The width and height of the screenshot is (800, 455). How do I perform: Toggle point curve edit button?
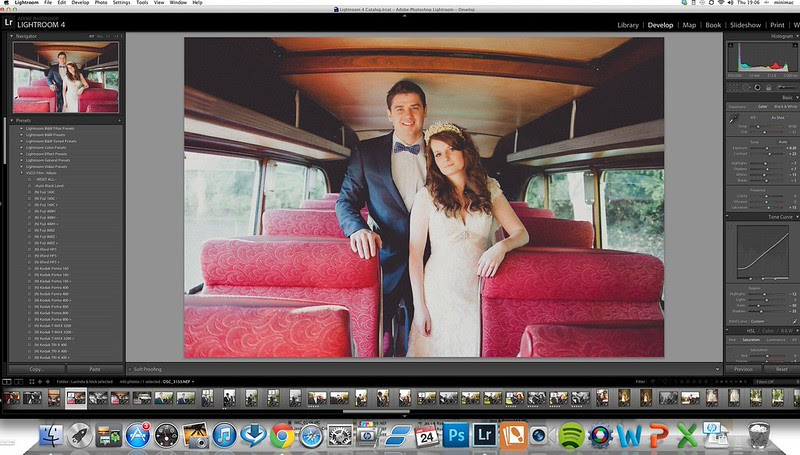[x=794, y=321]
